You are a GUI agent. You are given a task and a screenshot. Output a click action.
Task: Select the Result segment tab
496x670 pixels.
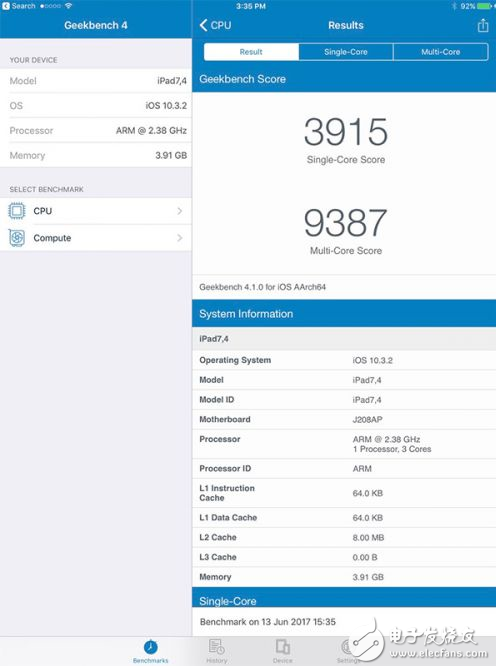tap(251, 52)
